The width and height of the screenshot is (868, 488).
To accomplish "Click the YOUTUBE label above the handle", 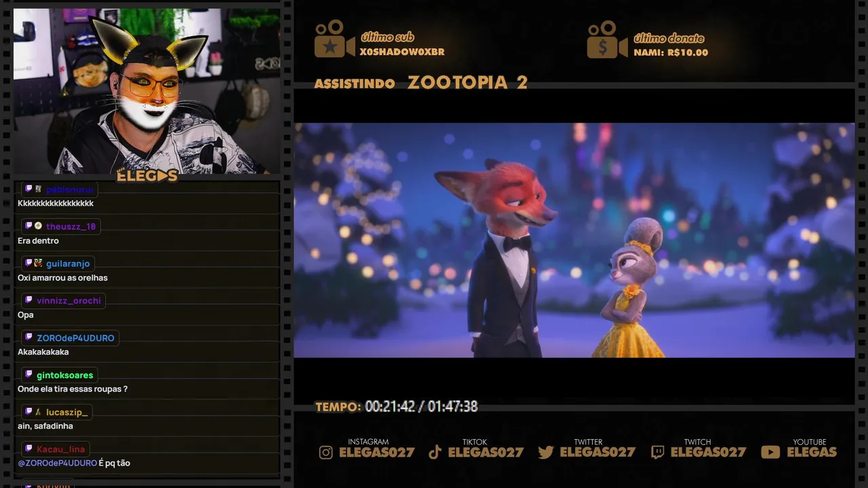I will click(810, 442).
